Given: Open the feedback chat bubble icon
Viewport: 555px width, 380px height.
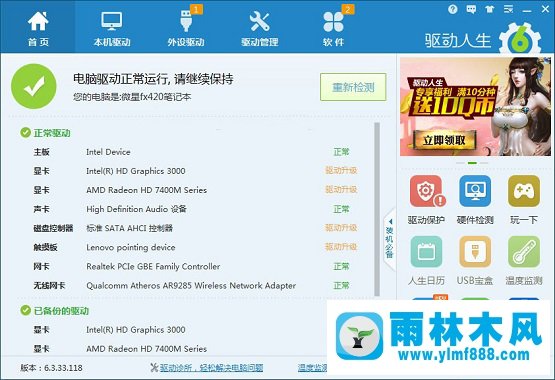Looking at the screenshot, I should (471, 9).
